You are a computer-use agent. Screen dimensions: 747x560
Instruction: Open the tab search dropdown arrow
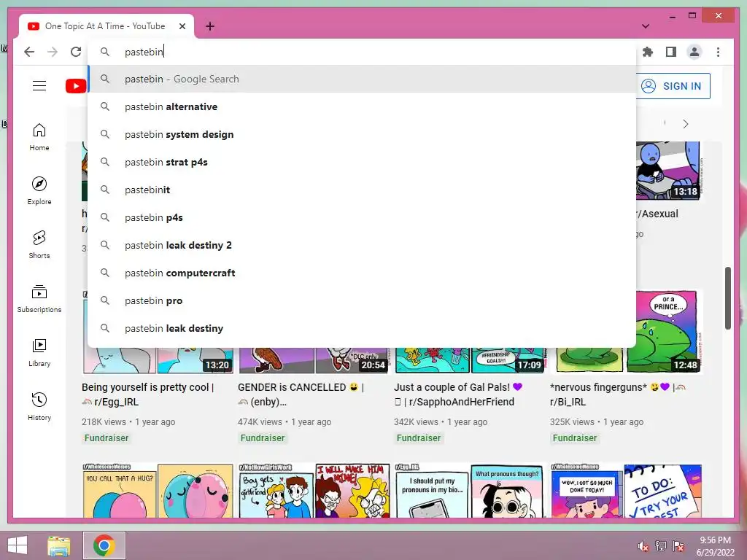pyautogui.click(x=646, y=26)
